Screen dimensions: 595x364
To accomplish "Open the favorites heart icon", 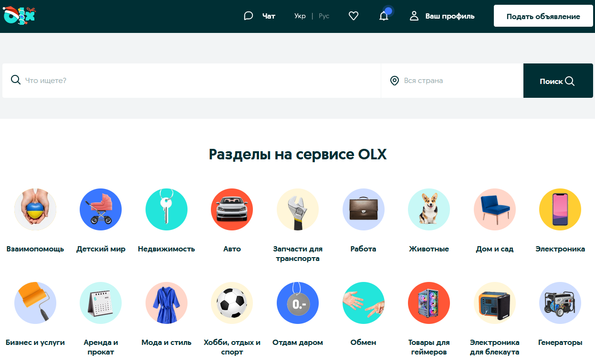I will [x=354, y=16].
